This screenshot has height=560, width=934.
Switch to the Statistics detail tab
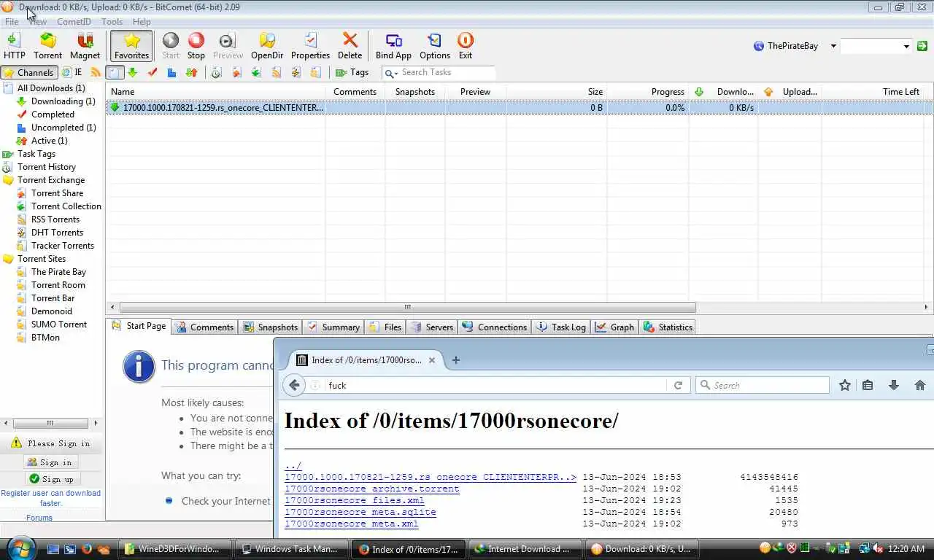[668, 327]
